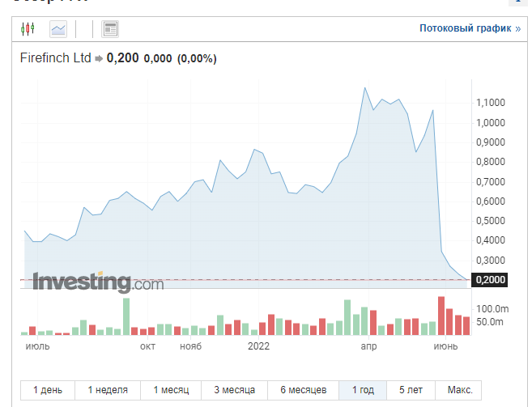Open the news panel icon in chart toolbar

(x=110, y=29)
